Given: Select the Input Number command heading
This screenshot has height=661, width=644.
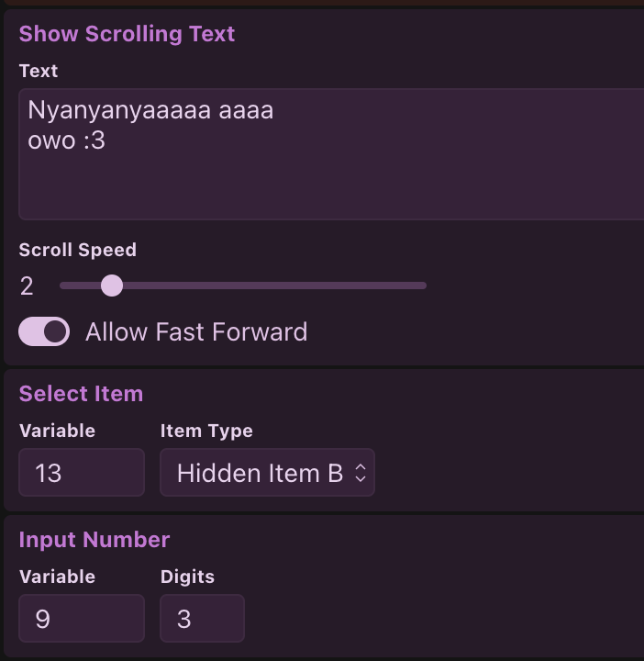Looking at the screenshot, I should (x=94, y=540).
